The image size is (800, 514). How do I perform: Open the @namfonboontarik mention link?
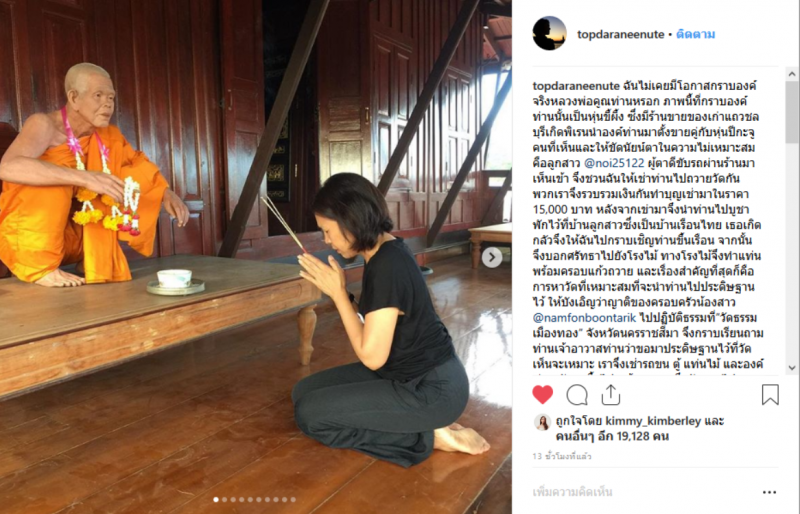pyautogui.click(x=584, y=318)
